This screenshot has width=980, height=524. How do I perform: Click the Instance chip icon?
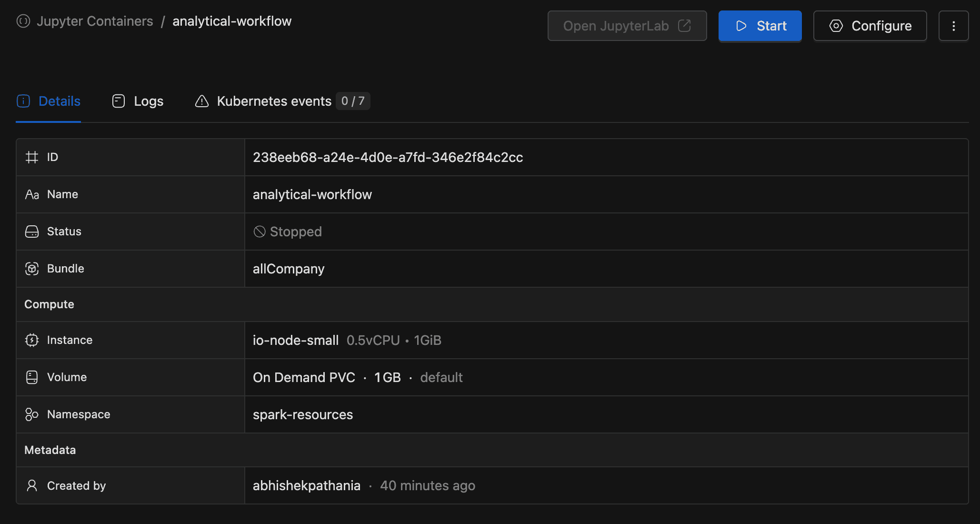click(32, 340)
